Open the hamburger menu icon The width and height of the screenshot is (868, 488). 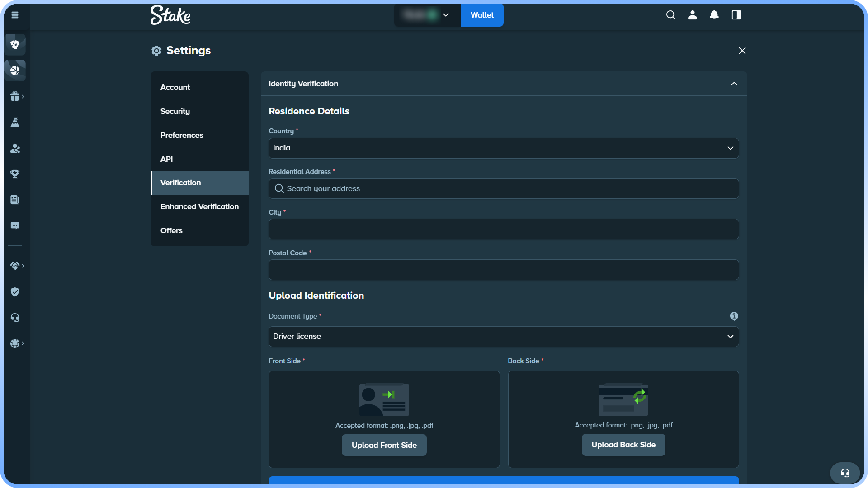pyautogui.click(x=15, y=15)
